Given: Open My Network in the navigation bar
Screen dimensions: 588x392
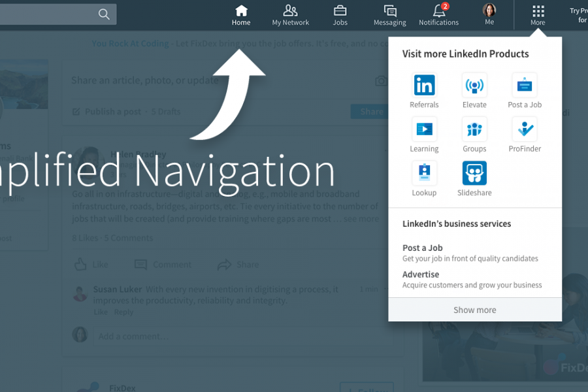Looking at the screenshot, I should (291, 16).
